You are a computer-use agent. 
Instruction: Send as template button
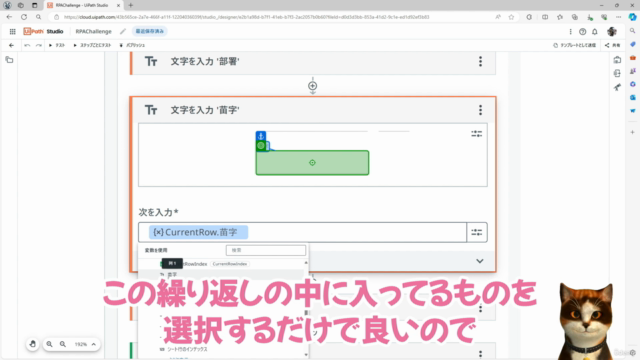(x=575, y=45)
